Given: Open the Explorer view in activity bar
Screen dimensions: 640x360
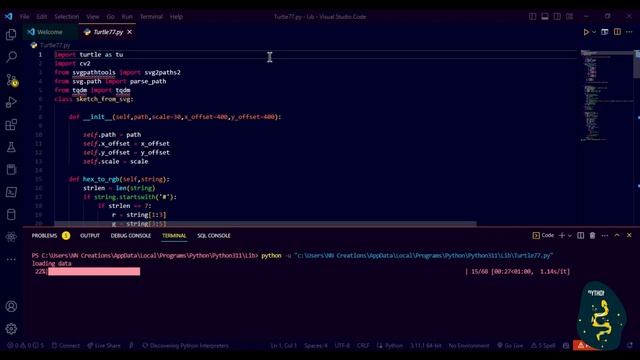Looking at the screenshot, I should point(11,34).
